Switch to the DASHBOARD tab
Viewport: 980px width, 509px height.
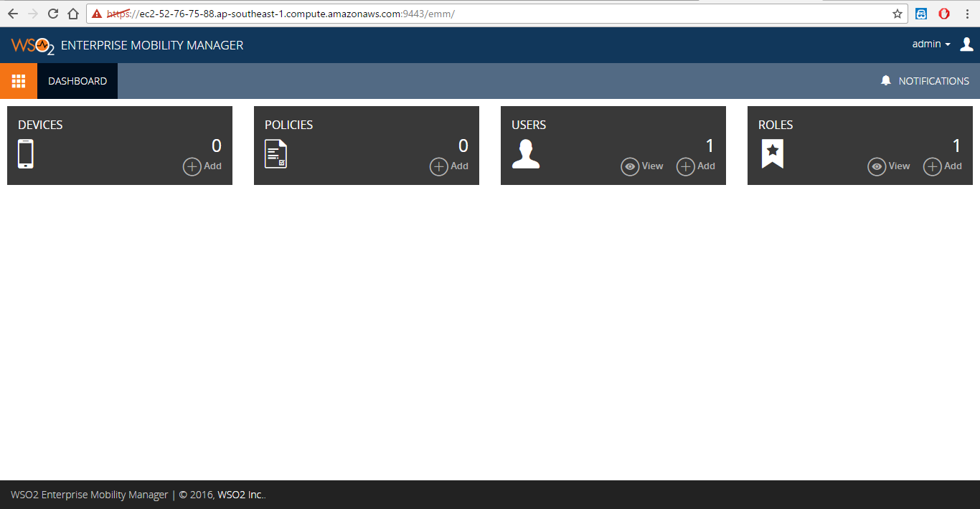coord(77,80)
